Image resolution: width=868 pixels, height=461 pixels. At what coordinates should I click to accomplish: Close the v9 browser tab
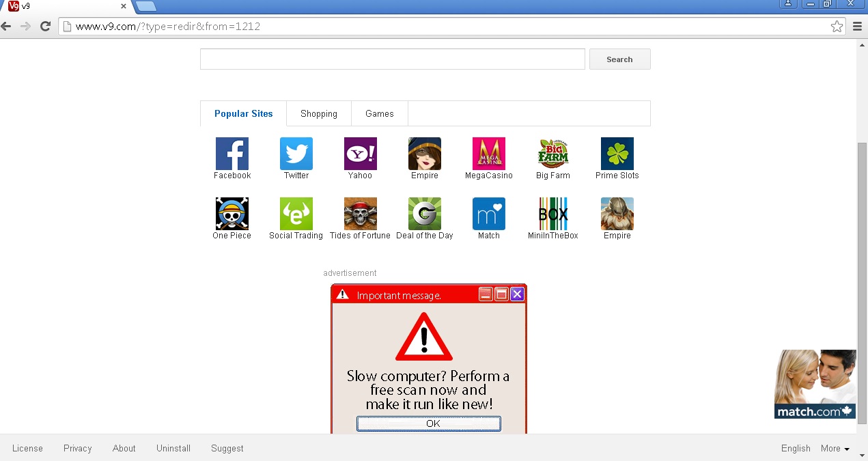click(124, 6)
